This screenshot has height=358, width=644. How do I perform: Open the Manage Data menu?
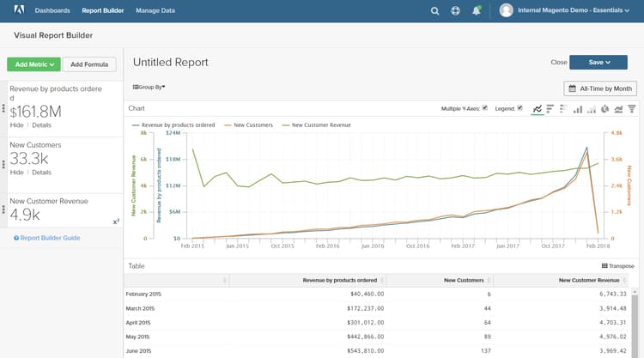tap(155, 11)
